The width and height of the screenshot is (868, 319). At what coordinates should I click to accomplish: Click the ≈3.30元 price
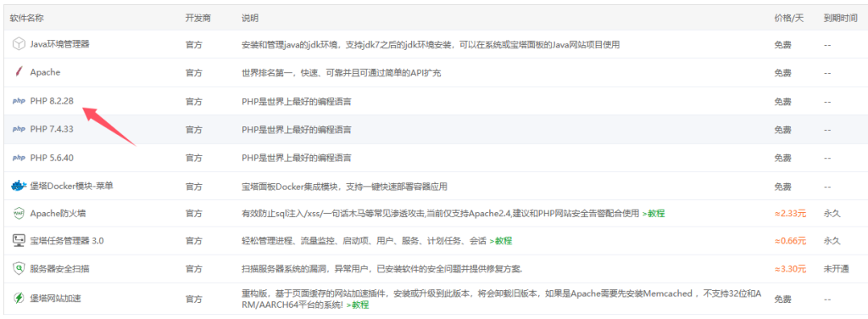coord(791,269)
